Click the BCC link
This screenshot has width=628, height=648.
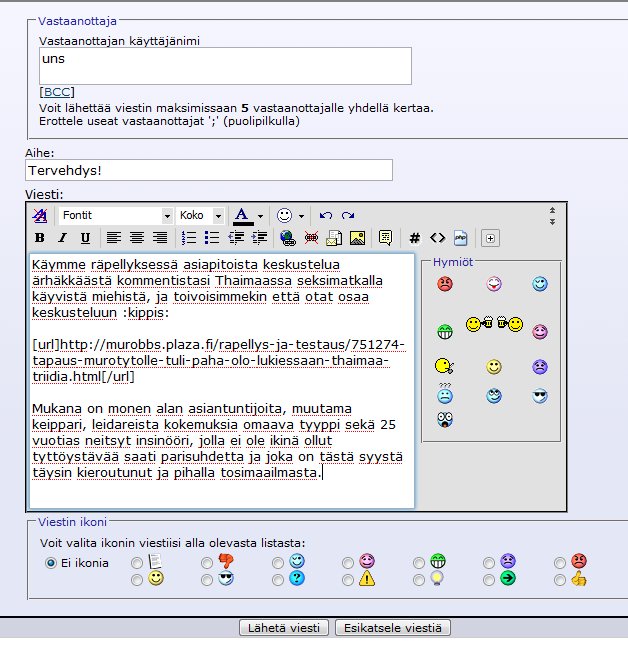click(x=57, y=92)
